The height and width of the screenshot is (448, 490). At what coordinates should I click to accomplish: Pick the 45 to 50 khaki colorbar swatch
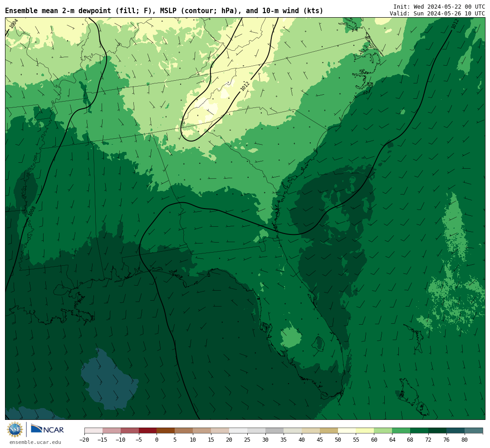[329, 431]
